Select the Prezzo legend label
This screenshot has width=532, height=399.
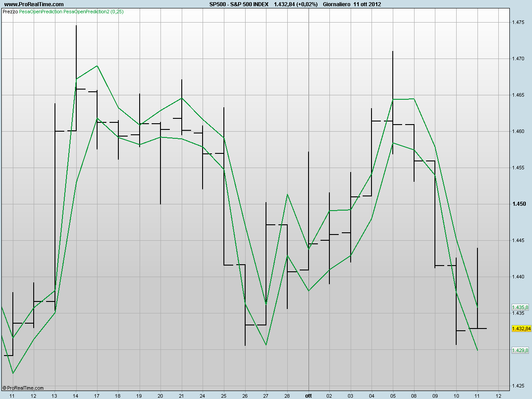(10, 12)
